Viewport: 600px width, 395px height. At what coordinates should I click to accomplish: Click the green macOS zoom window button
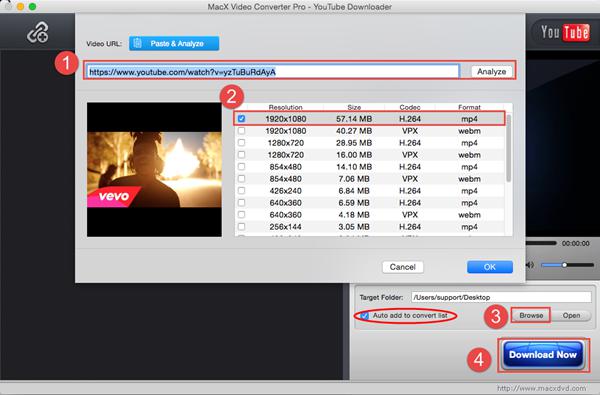pos(33,7)
